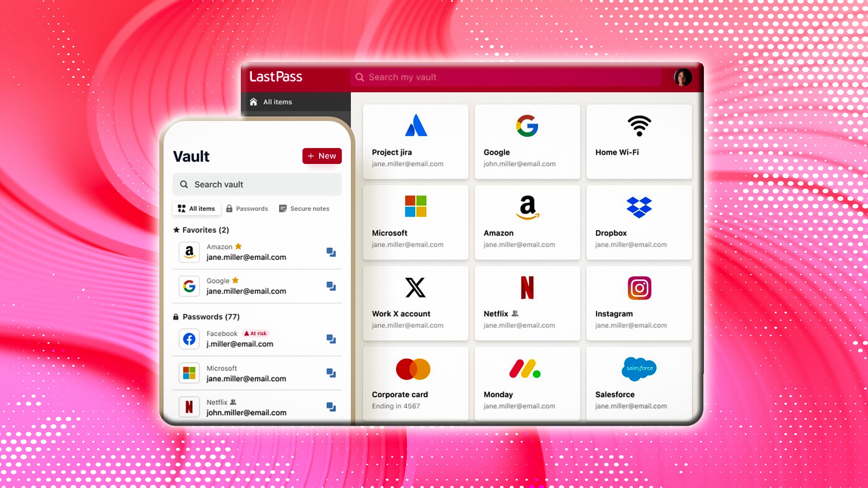Search vault in mobile search bar

[258, 184]
